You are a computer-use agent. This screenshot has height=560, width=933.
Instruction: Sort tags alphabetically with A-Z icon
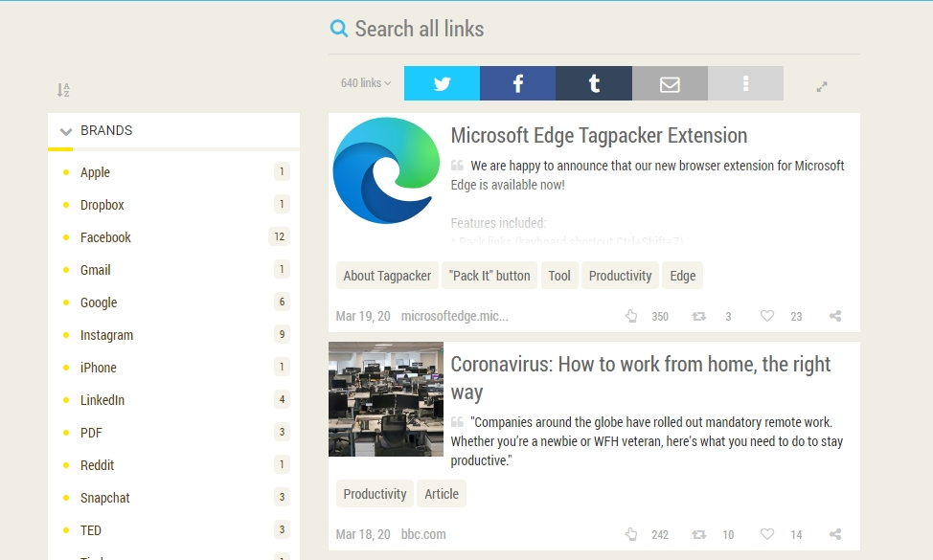(63, 90)
